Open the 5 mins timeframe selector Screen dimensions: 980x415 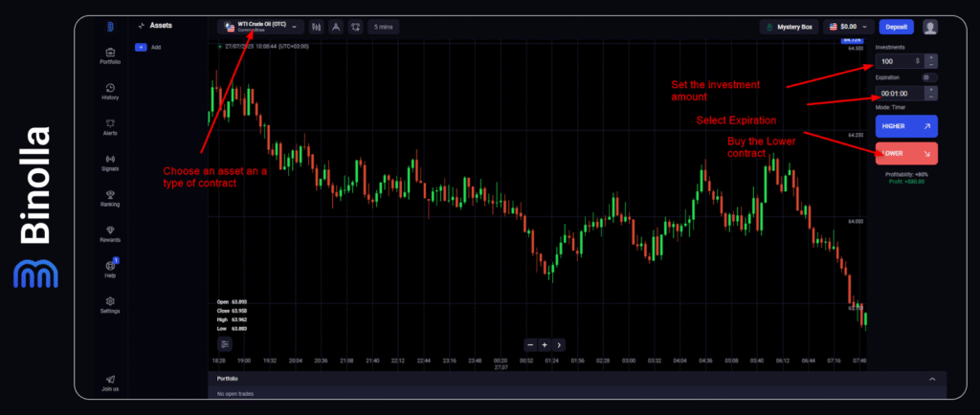[384, 27]
